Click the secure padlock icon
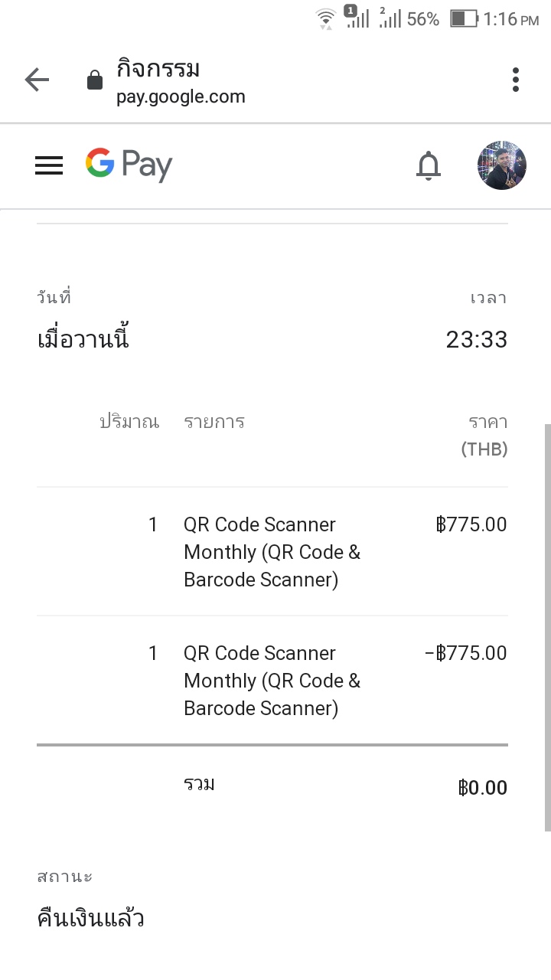 [95, 80]
